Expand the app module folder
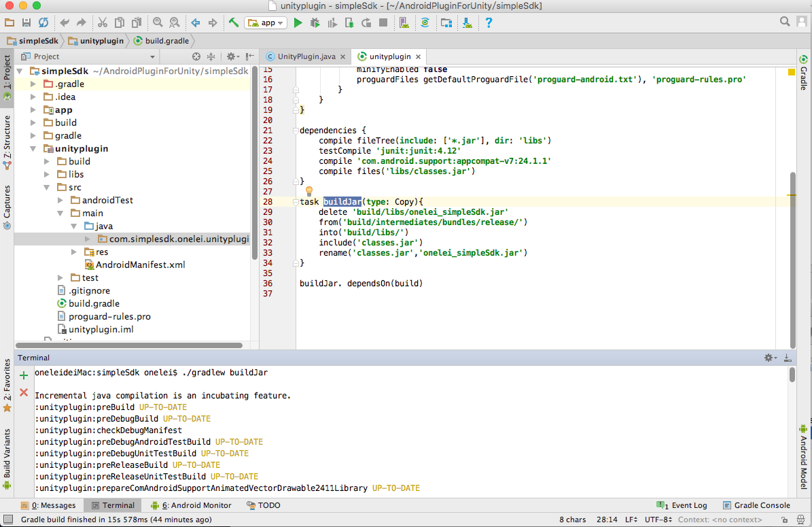Viewport: 812px width, 527px height. pyautogui.click(x=34, y=110)
